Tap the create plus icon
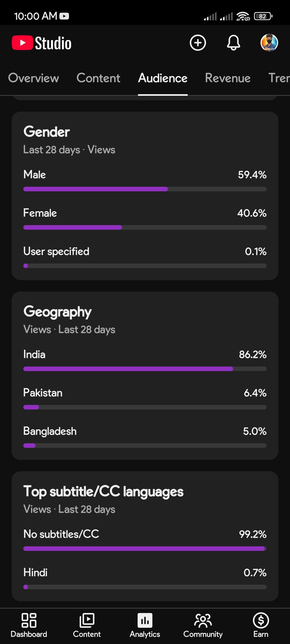Image resolution: width=290 pixels, height=644 pixels. point(198,43)
